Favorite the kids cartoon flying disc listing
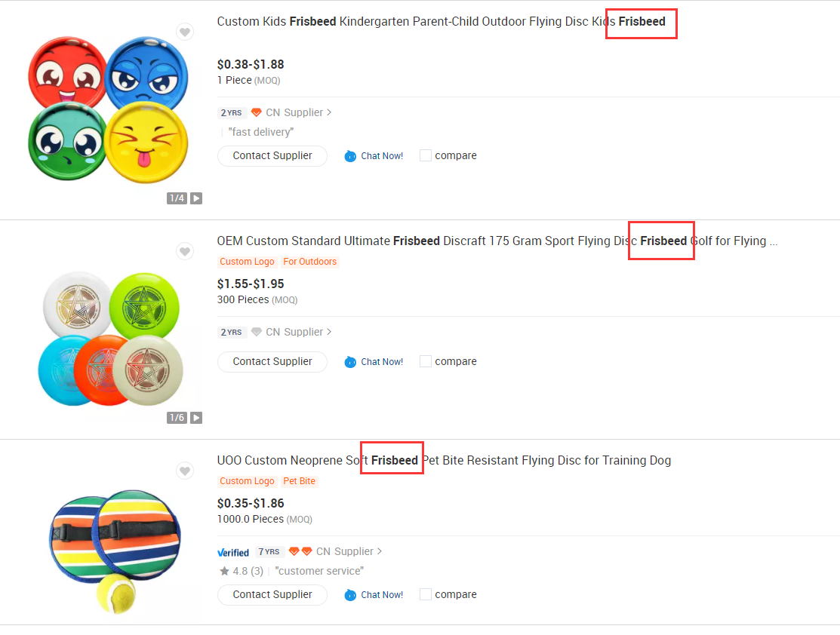Viewport: 840px width, 635px height. 185,32
